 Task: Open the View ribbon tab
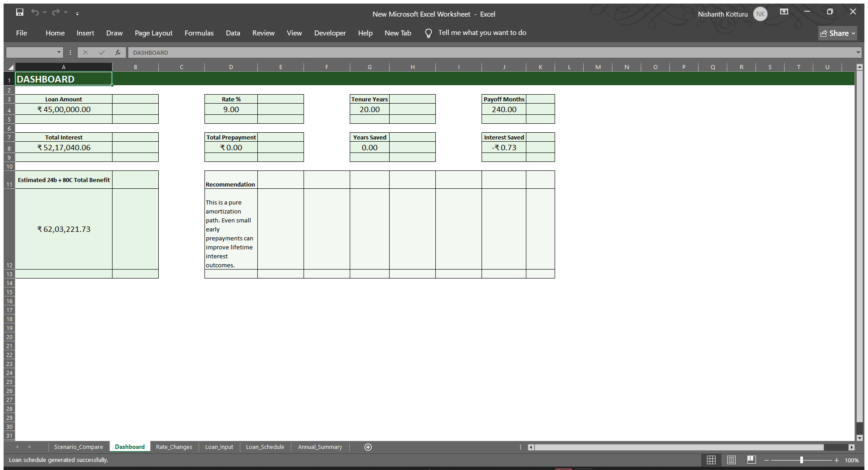pos(294,33)
